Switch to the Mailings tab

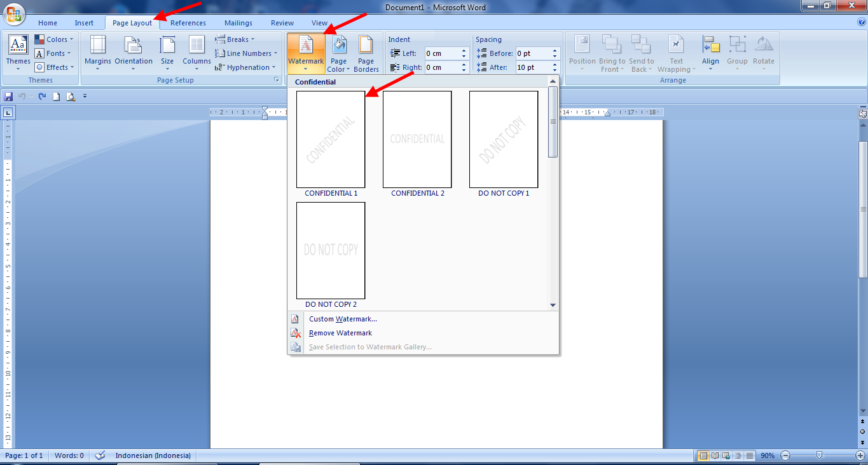click(238, 23)
